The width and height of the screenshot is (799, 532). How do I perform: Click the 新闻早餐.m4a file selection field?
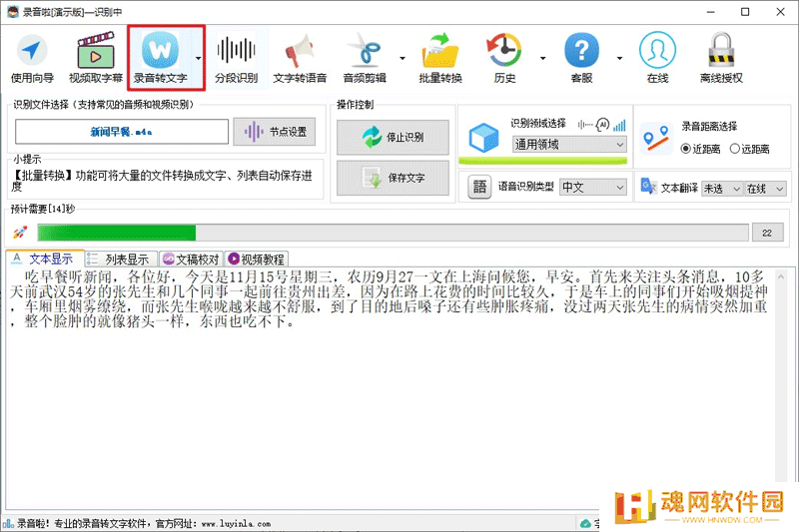click(x=122, y=132)
